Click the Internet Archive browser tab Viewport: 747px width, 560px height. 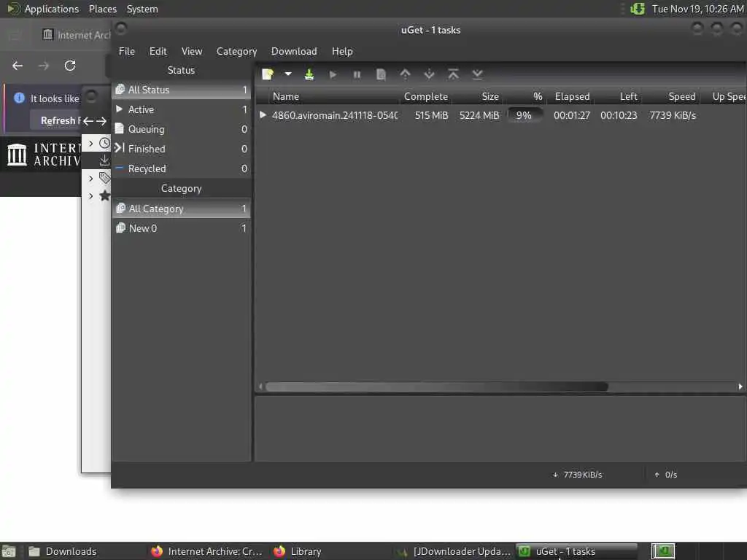tap(76, 35)
